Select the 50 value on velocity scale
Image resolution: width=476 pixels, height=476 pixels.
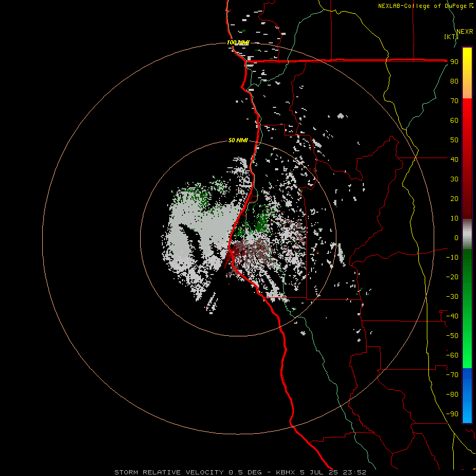(454, 140)
